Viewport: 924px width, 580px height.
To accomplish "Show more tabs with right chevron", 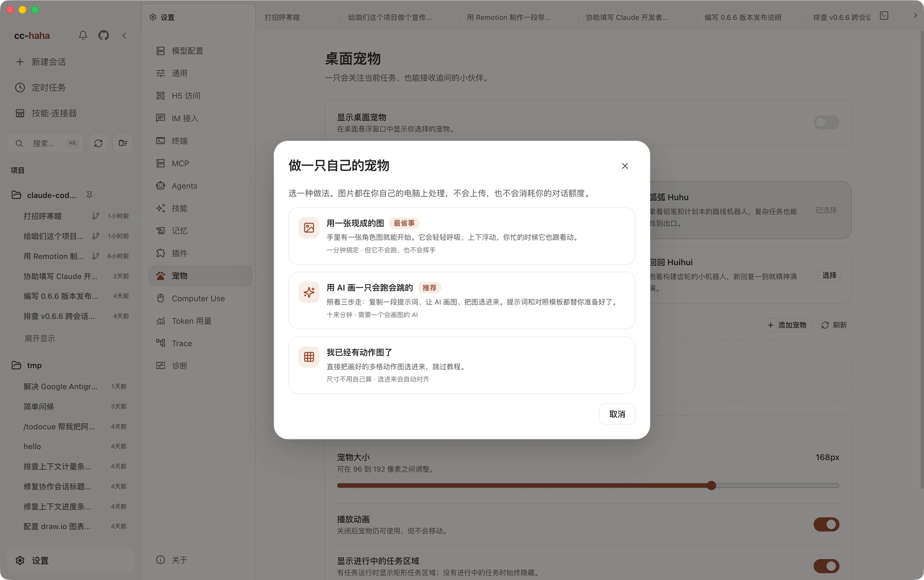I will tap(915, 16).
